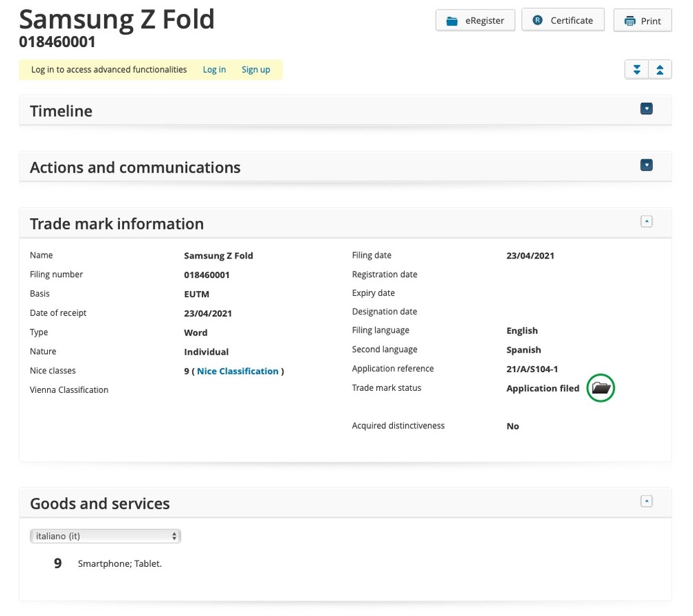693x616 pixels.
Task: Click the open folder status icon
Action: pyautogui.click(x=601, y=388)
